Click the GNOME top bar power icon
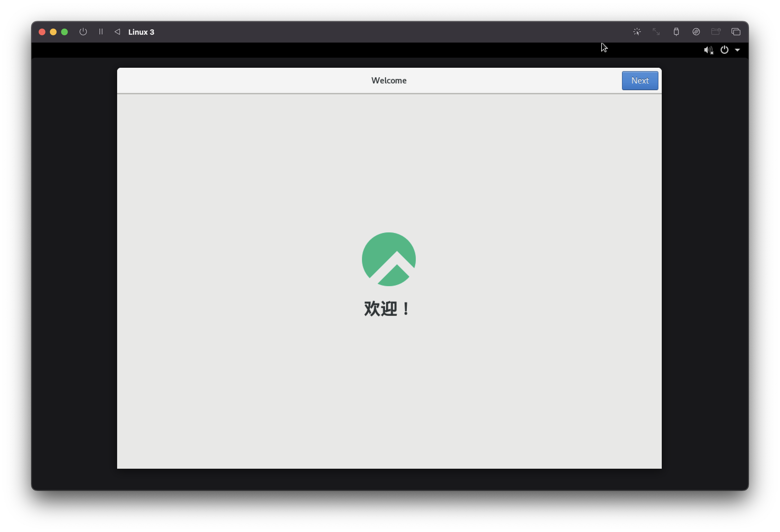Image resolution: width=780 pixels, height=532 pixels. pyautogui.click(x=724, y=50)
